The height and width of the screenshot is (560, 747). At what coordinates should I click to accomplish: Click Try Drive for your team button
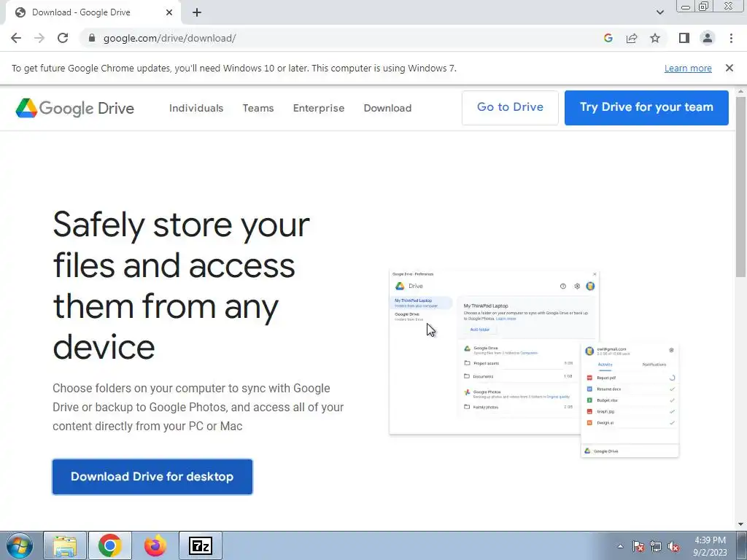[646, 108]
